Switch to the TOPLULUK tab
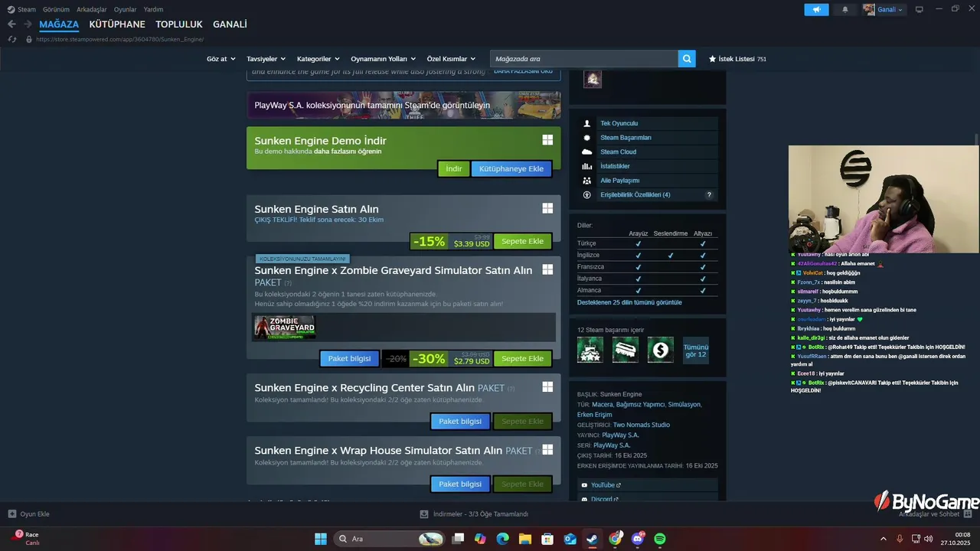The height and width of the screenshot is (551, 980). click(x=179, y=24)
